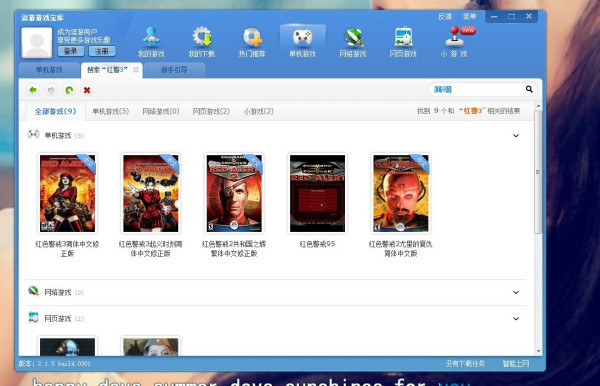Click 红色警戒95 title text
The width and height of the screenshot is (600, 386).
tap(317, 244)
